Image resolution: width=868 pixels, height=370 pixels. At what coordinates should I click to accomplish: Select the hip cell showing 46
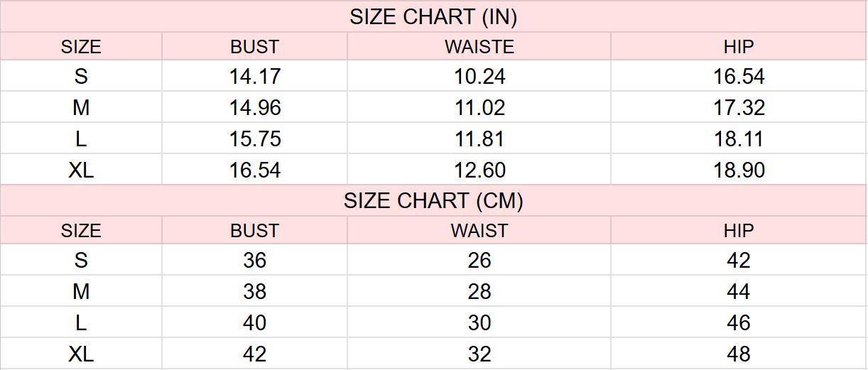[739, 322]
